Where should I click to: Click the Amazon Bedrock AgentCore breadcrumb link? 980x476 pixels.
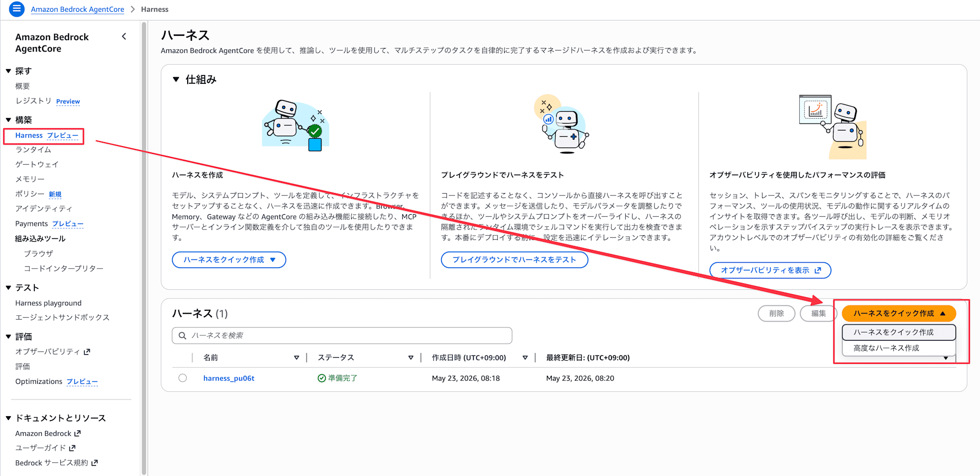77,9
